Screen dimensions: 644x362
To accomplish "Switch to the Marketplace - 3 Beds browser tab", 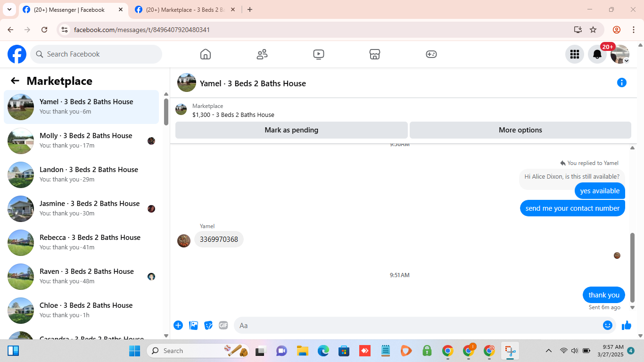I will pyautogui.click(x=185, y=9).
